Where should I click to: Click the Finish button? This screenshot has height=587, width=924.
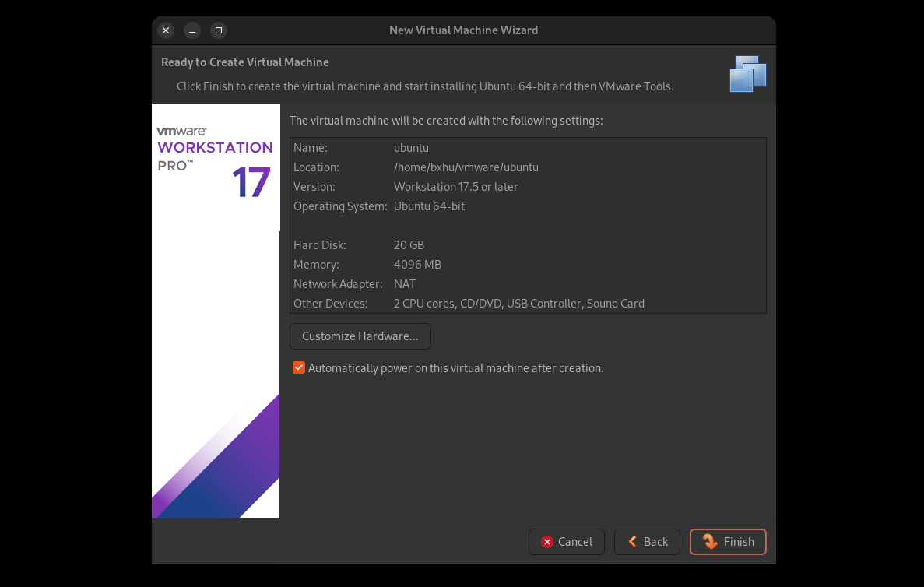(x=728, y=542)
